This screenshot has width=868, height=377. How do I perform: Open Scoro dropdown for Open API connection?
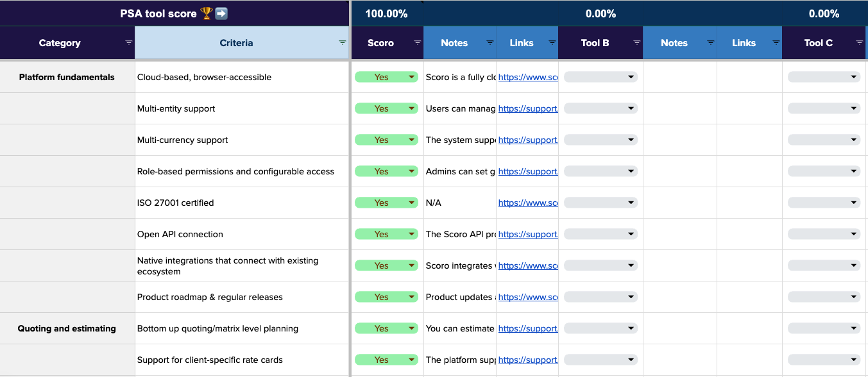tap(386, 234)
